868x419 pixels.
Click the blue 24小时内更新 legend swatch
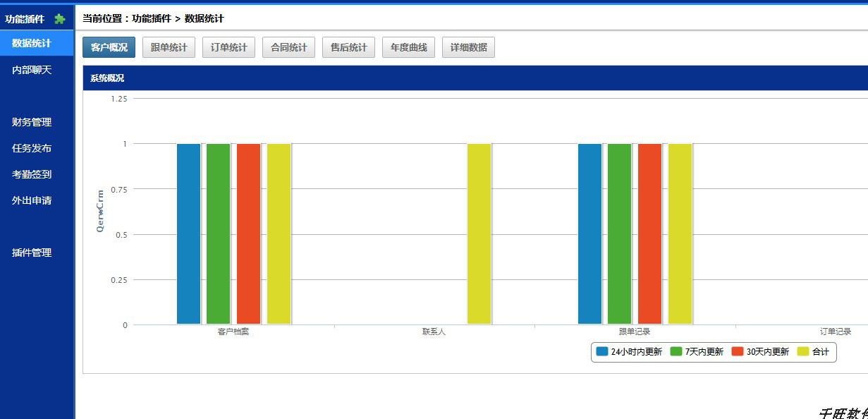click(602, 351)
